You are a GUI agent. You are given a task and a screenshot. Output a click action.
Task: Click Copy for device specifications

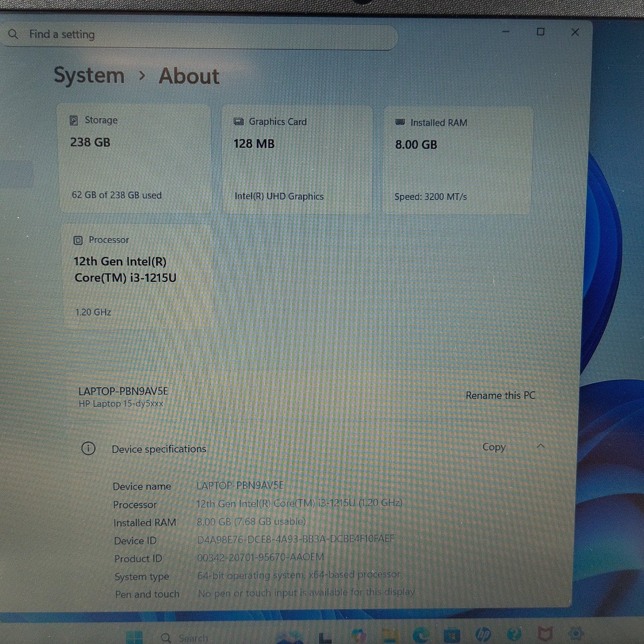point(493,447)
